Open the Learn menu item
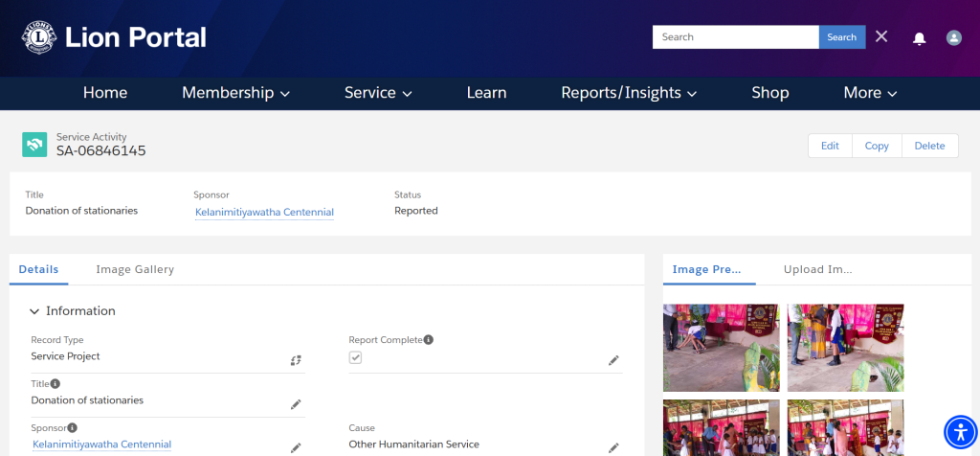 point(486,93)
